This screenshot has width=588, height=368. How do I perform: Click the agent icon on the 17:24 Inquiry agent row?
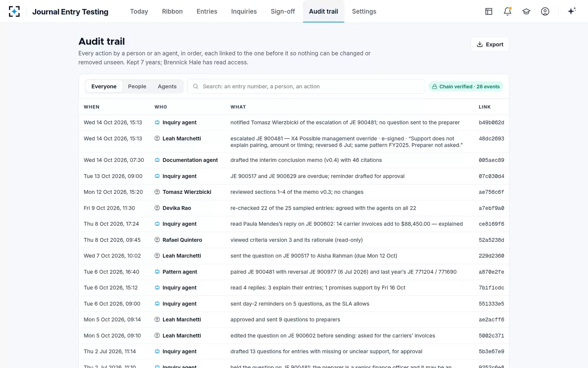pyautogui.click(x=157, y=224)
